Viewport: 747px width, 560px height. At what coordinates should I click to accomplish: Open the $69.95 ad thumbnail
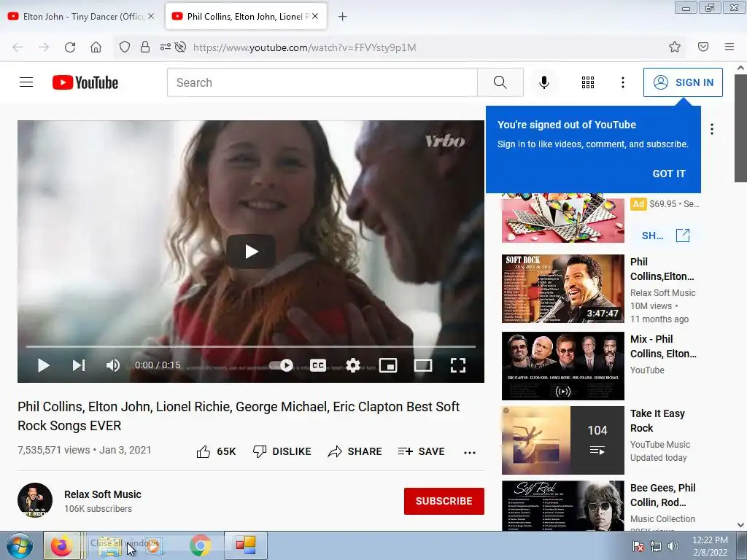pyautogui.click(x=562, y=218)
